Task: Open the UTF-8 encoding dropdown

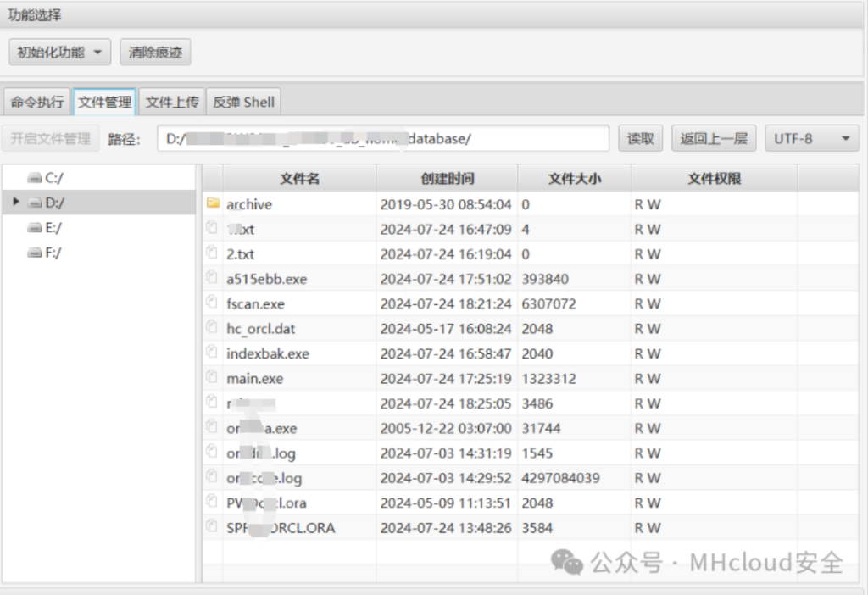Action: tap(811, 138)
